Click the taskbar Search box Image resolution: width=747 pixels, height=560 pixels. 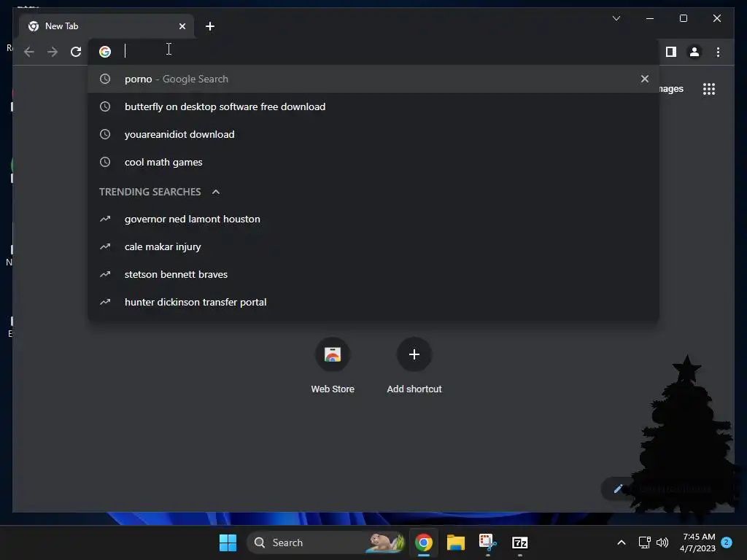pyautogui.click(x=326, y=542)
